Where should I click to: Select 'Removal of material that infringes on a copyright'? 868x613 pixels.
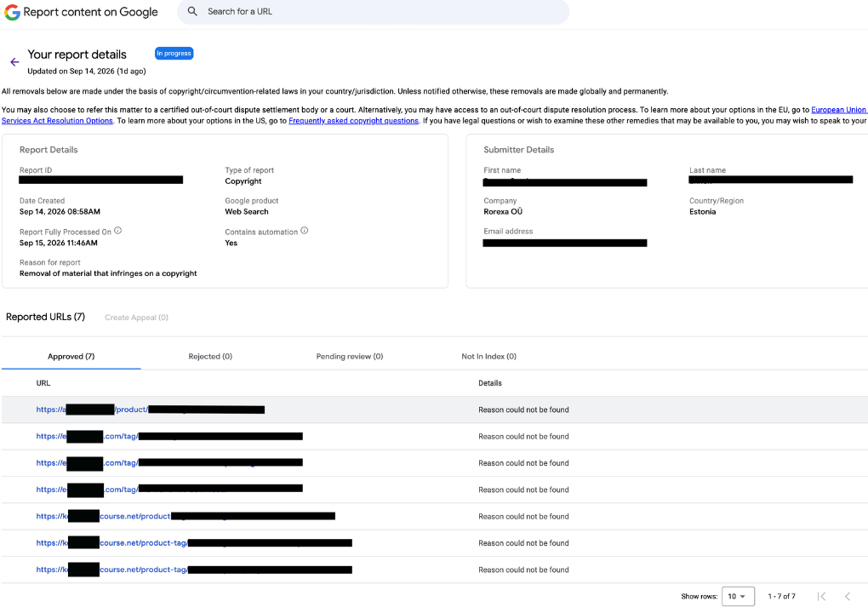click(x=108, y=273)
